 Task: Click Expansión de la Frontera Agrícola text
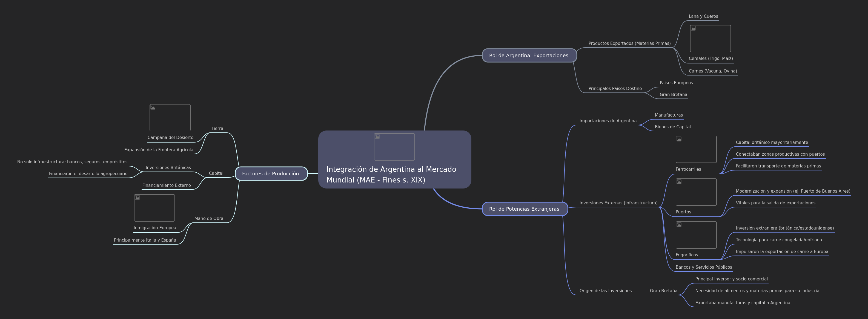click(x=159, y=150)
